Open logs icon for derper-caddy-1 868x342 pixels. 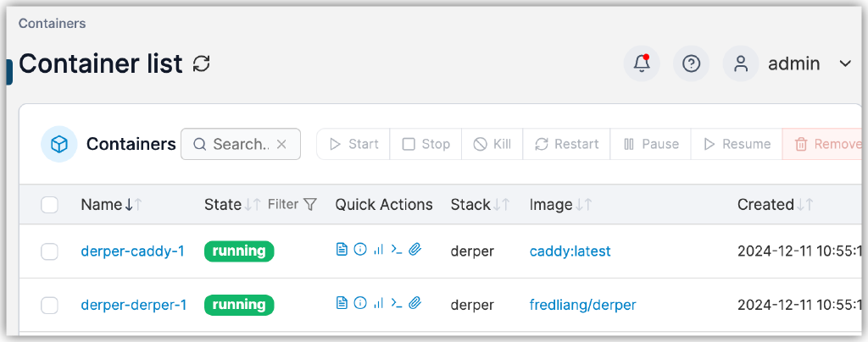pyautogui.click(x=342, y=250)
